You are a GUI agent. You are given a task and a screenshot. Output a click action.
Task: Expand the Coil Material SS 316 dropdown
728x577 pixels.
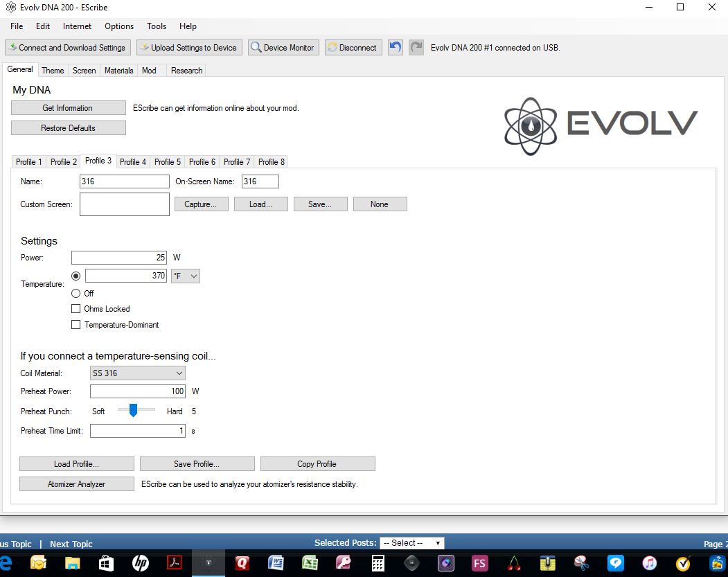click(138, 373)
